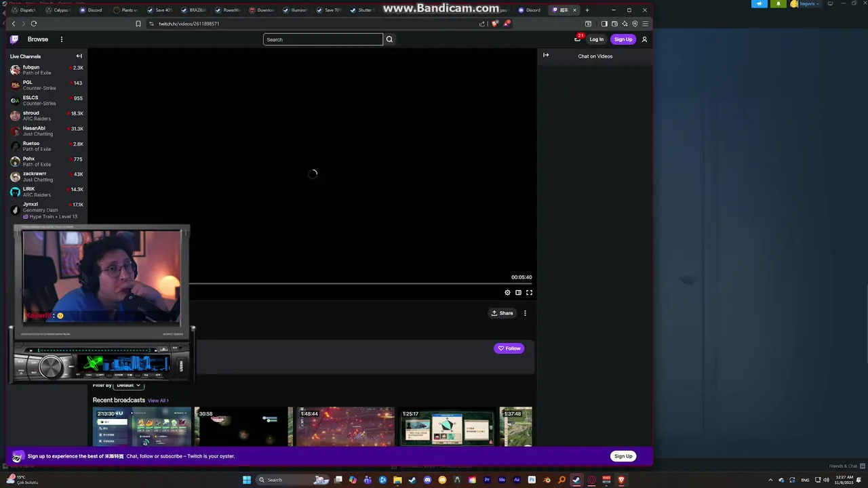Click the share icon in the address bar
This screenshot has height=488, width=868.
coord(482,24)
